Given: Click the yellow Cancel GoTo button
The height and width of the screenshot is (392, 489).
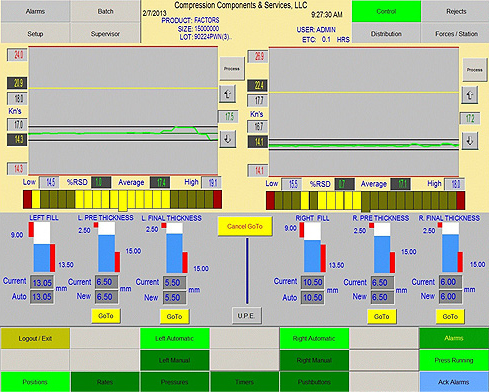Looking at the screenshot, I should coord(245,226).
